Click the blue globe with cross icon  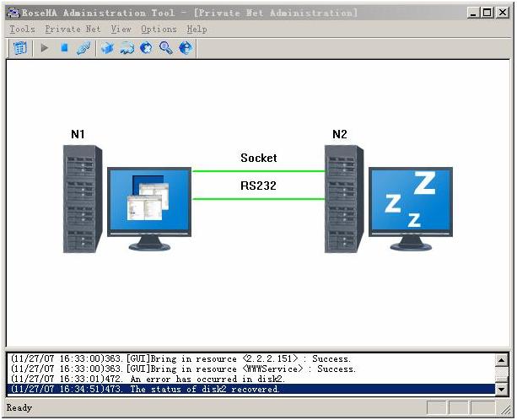(x=147, y=48)
